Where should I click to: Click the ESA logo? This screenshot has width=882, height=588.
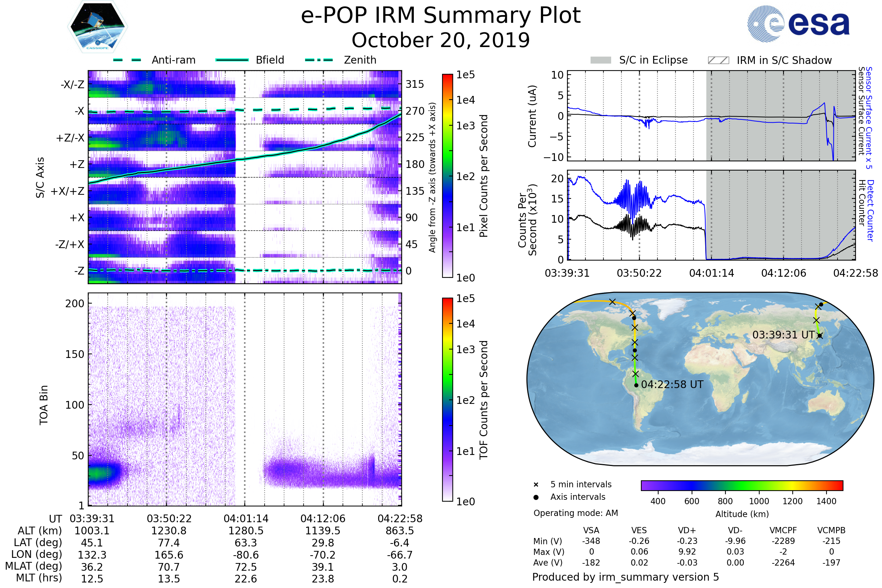tap(798, 23)
